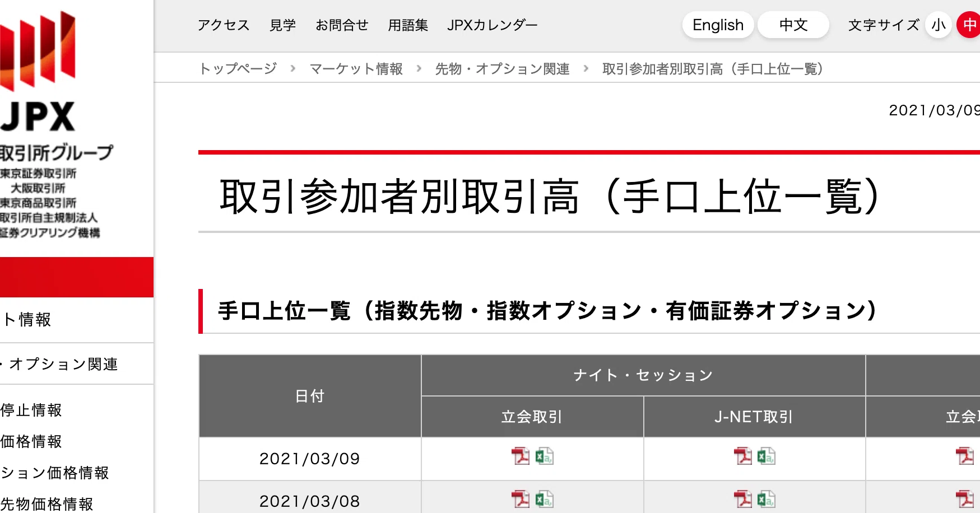This screenshot has width=980, height=513.
Task: Click the J-NET取引 column header
Action: [x=754, y=417]
